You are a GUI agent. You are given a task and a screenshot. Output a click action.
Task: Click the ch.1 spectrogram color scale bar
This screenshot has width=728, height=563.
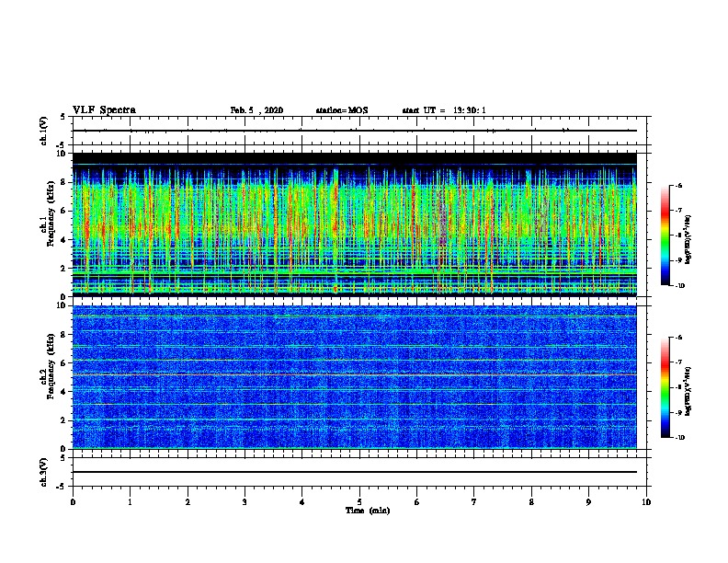(665, 236)
